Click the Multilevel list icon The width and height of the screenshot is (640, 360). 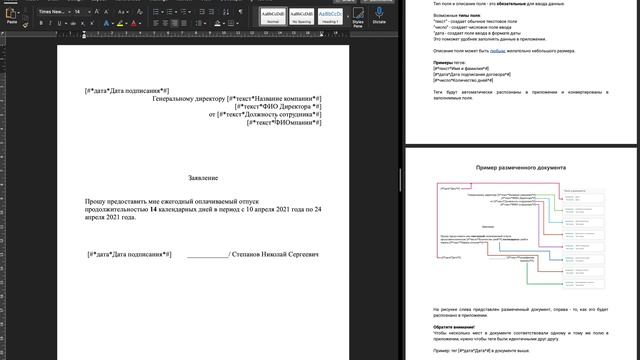183,12
